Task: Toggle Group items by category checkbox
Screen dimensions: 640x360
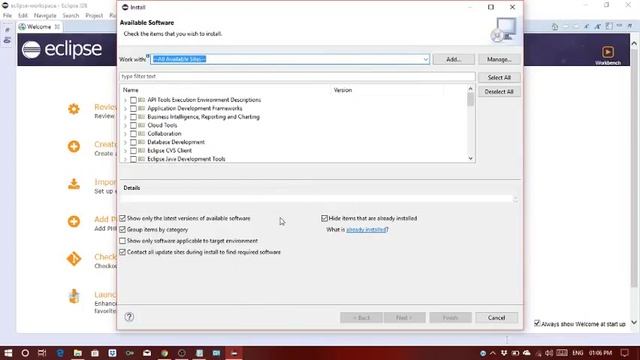Action: coord(122,229)
